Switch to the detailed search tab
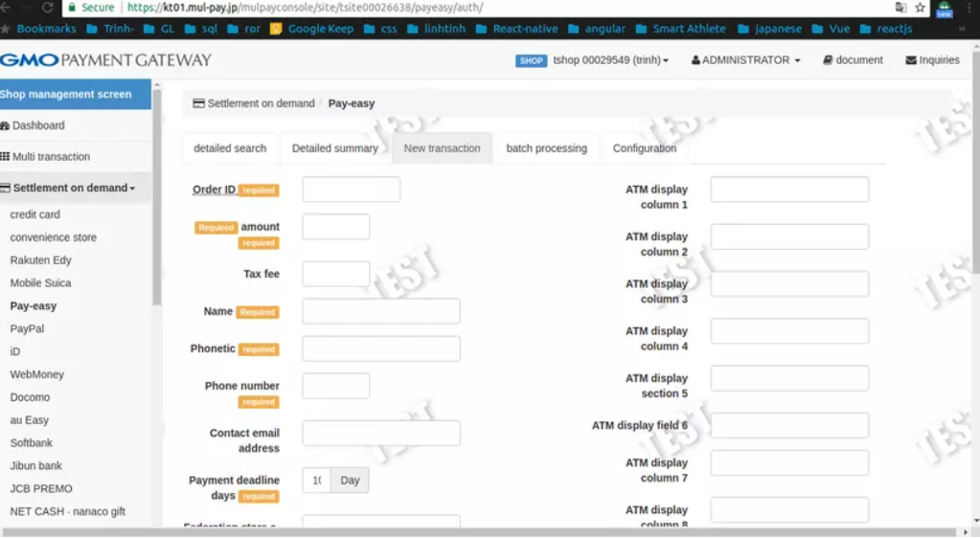 coord(230,148)
